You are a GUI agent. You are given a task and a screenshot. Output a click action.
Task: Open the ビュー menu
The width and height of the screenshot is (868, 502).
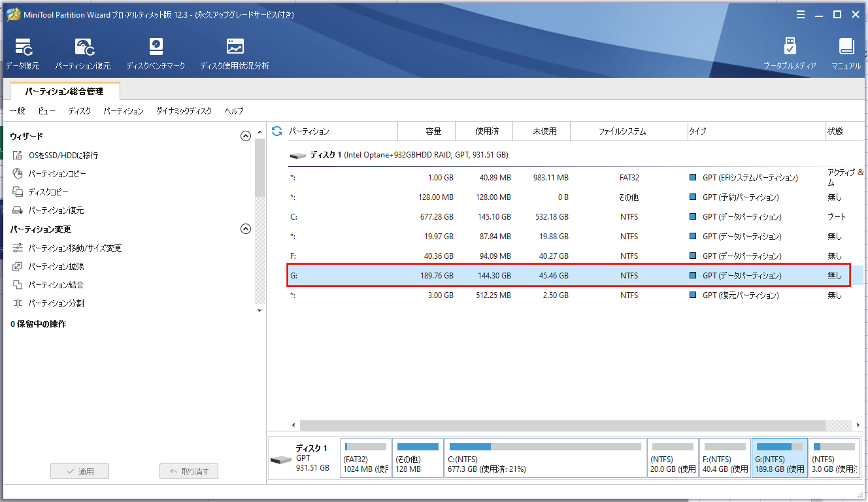(x=46, y=111)
